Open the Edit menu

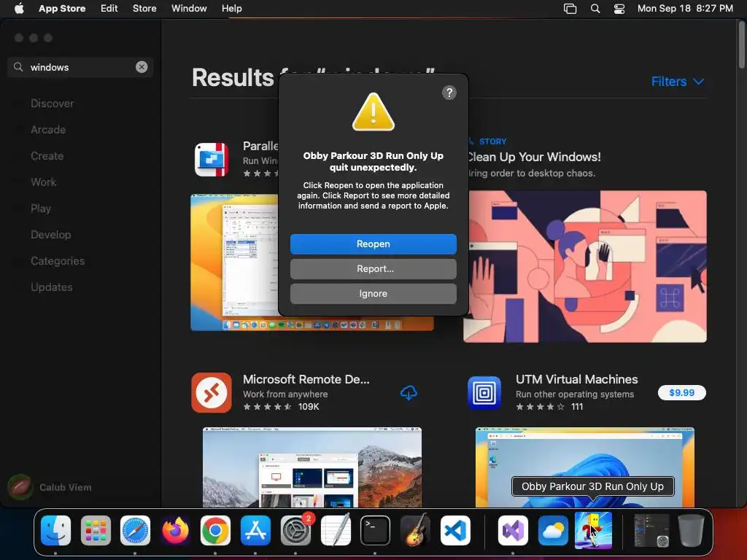tap(109, 8)
